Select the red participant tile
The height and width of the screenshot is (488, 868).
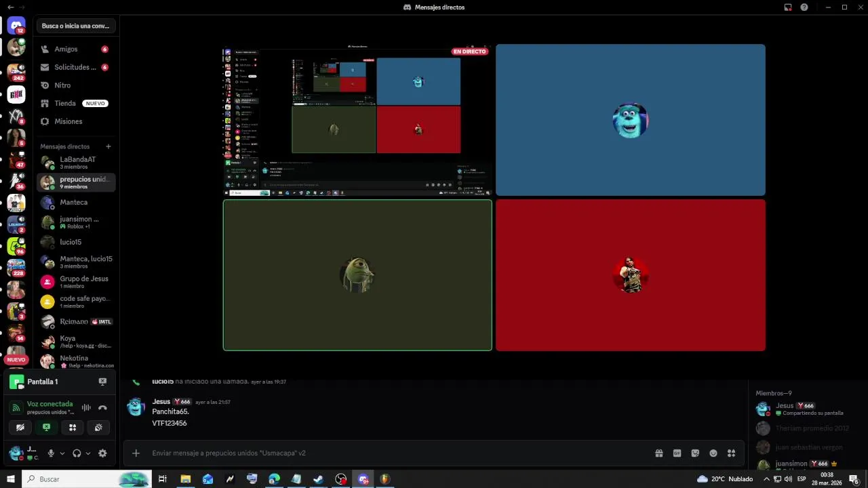pyautogui.click(x=631, y=275)
